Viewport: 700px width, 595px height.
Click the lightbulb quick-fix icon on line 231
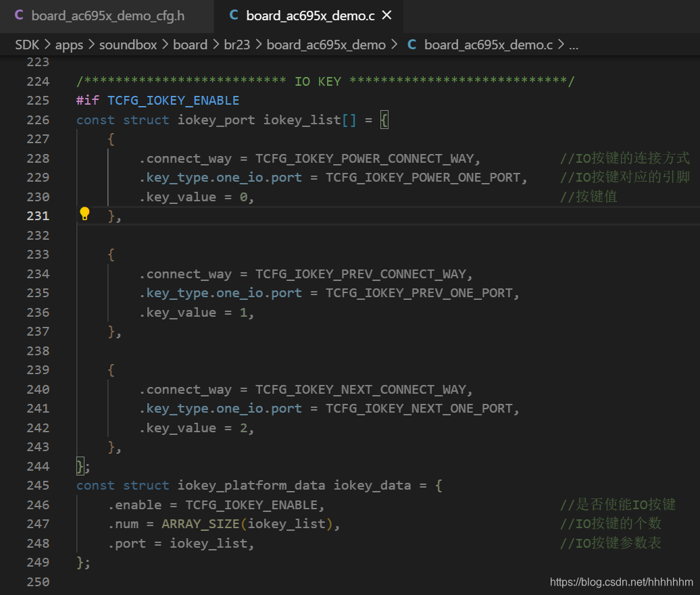click(x=84, y=214)
